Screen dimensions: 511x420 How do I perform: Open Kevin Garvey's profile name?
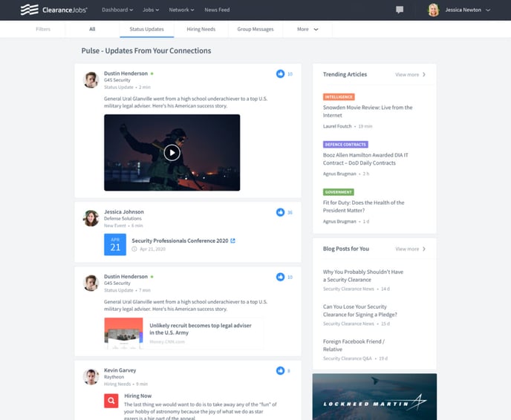pos(120,370)
